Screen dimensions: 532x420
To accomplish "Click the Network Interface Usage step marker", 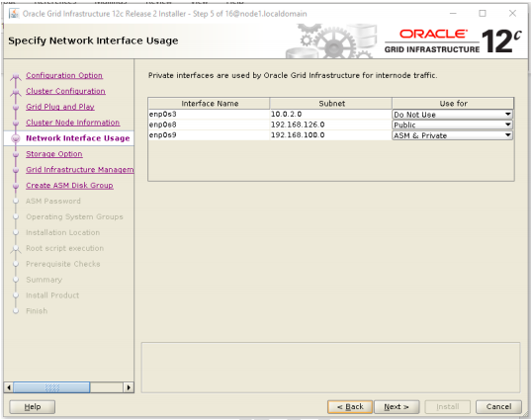I will click(16, 138).
